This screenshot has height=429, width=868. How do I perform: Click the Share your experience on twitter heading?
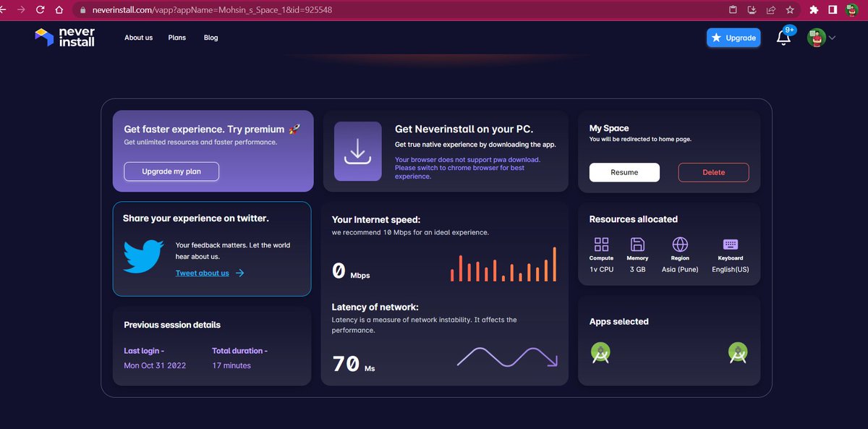(x=196, y=218)
